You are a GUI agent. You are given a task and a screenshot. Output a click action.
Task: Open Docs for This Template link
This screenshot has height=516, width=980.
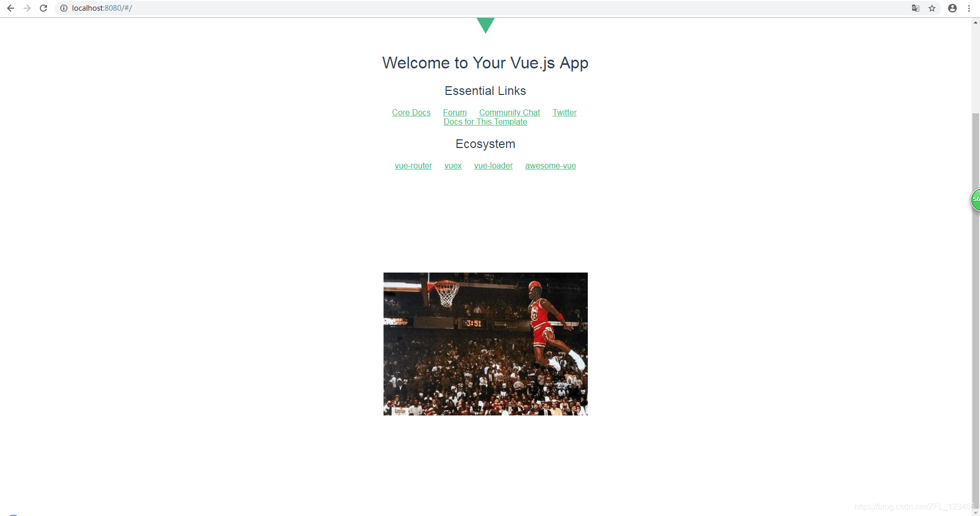point(485,121)
